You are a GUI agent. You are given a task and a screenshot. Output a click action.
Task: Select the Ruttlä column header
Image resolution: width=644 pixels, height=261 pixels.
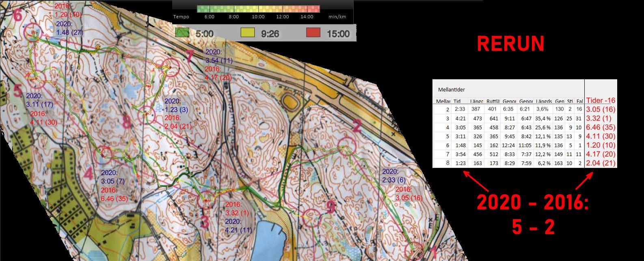(x=493, y=101)
